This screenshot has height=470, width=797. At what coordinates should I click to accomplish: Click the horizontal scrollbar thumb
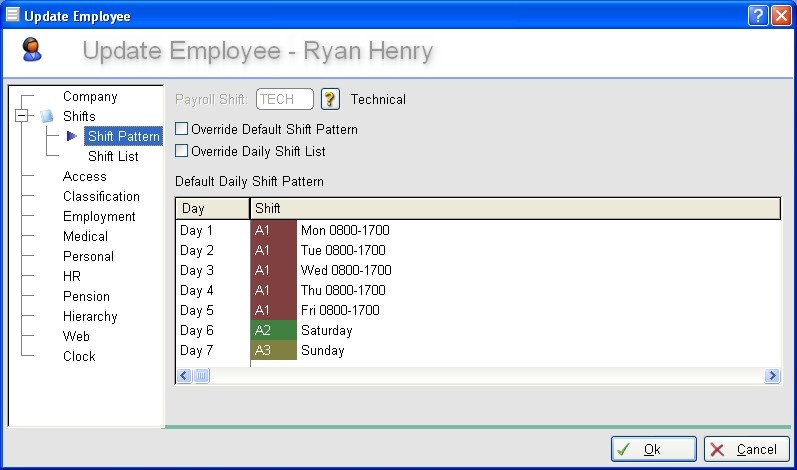tap(201, 375)
